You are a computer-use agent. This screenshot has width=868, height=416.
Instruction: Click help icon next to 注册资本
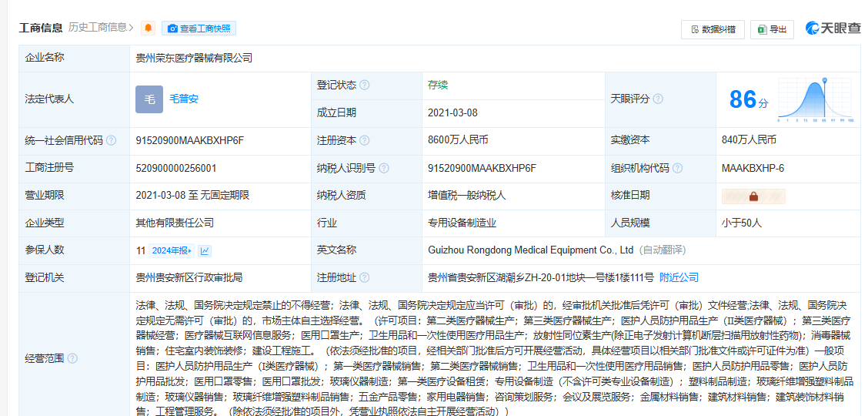click(x=364, y=140)
